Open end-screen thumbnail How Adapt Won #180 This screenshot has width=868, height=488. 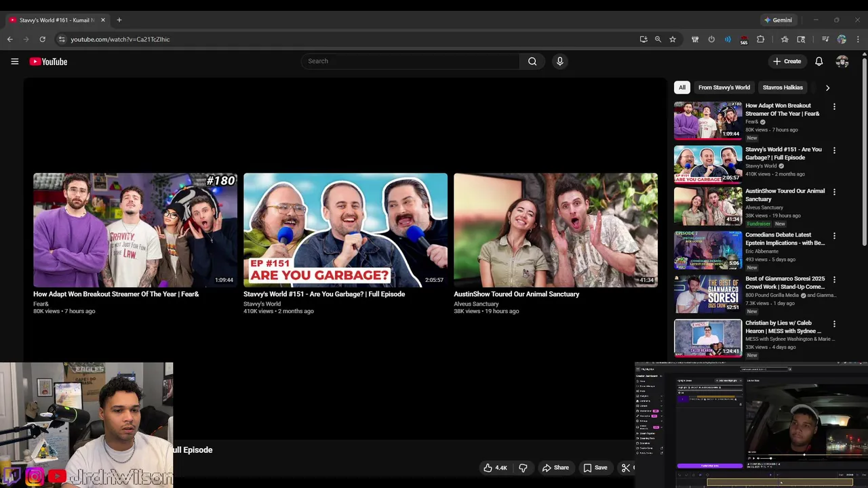click(x=135, y=230)
